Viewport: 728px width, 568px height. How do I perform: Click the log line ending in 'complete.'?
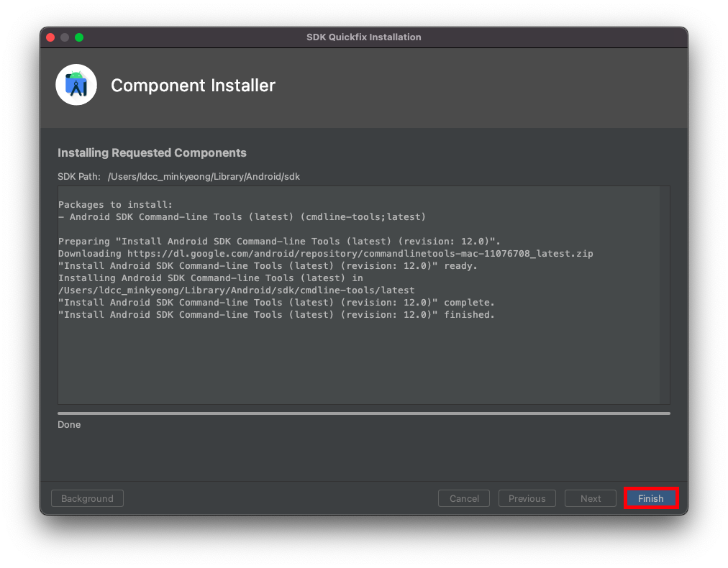pyautogui.click(x=276, y=303)
